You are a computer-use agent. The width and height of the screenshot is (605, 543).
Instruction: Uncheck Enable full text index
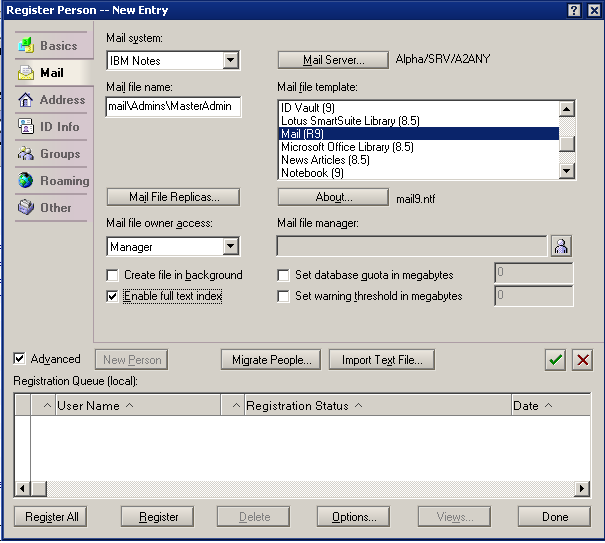click(112, 296)
